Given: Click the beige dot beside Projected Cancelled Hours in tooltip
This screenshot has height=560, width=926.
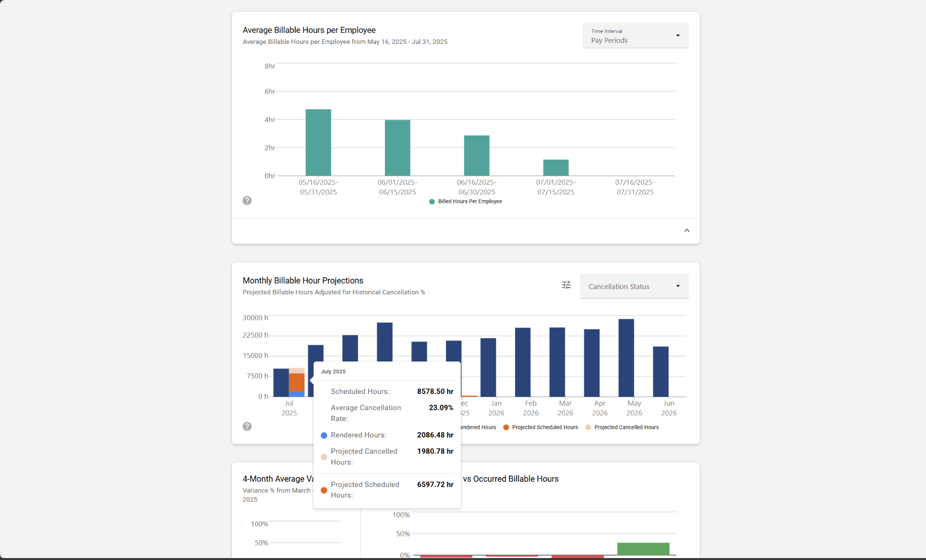Looking at the screenshot, I should click(x=324, y=457).
